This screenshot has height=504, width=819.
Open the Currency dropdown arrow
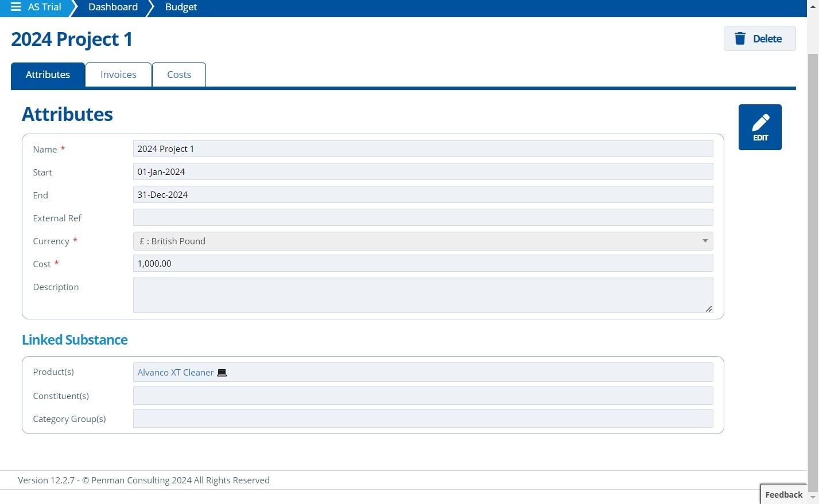coord(705,241)
